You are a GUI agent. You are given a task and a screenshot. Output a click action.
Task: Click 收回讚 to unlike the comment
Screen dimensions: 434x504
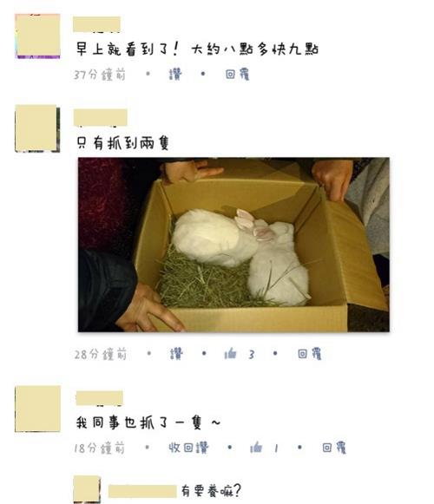[x=189, y=448]
